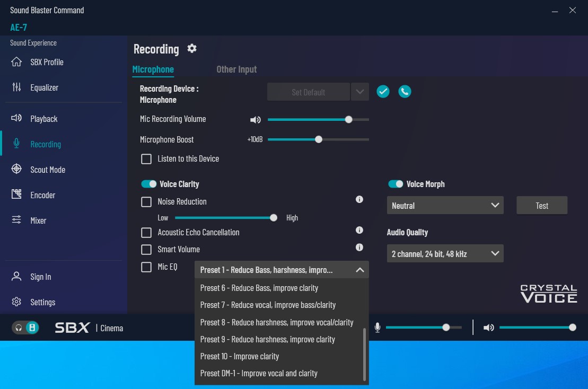
Task: Click the teal phone communication device icon
Action: (405, 92)
